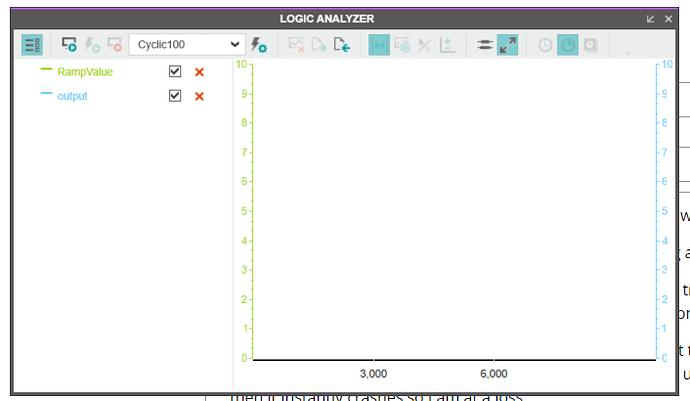Uncheck the output signal checkbox
The width and height of the screenshot is (690, 401).
pos(175,96)
